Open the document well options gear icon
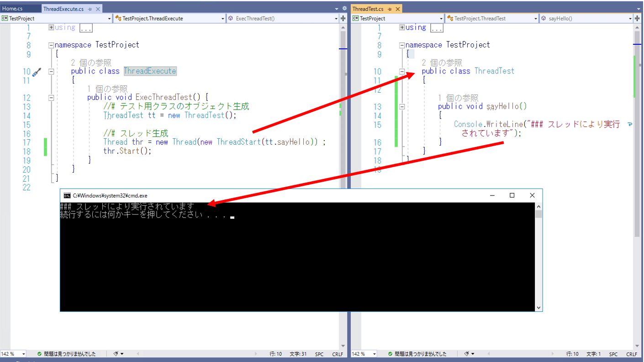Screen dimensions: 644x362 [x=345, y=8]
